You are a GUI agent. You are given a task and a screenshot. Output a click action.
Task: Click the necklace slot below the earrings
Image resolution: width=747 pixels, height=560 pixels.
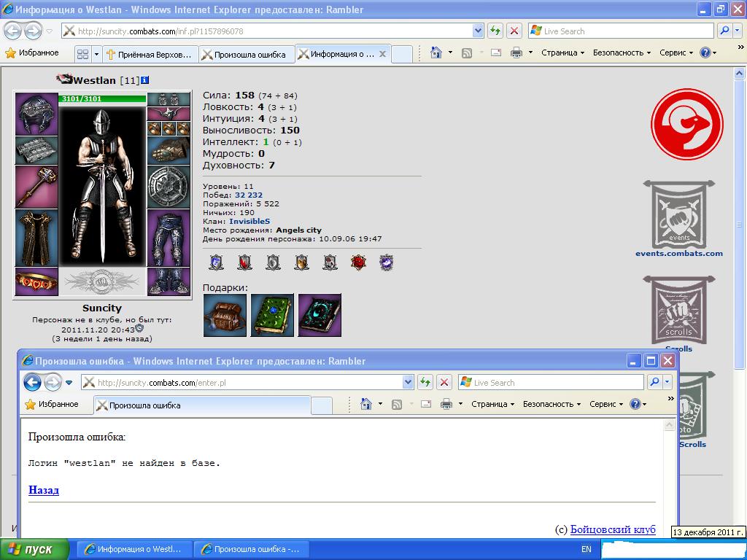point(169,114)
